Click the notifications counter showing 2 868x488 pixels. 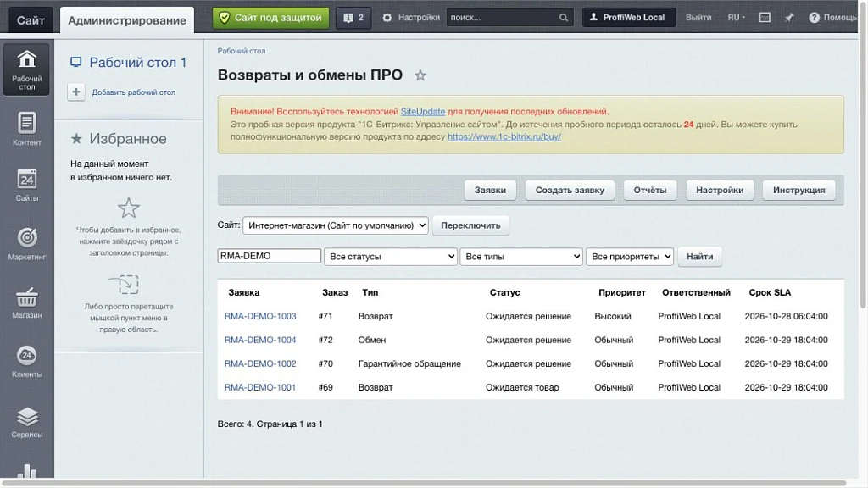tap(353, 18)
